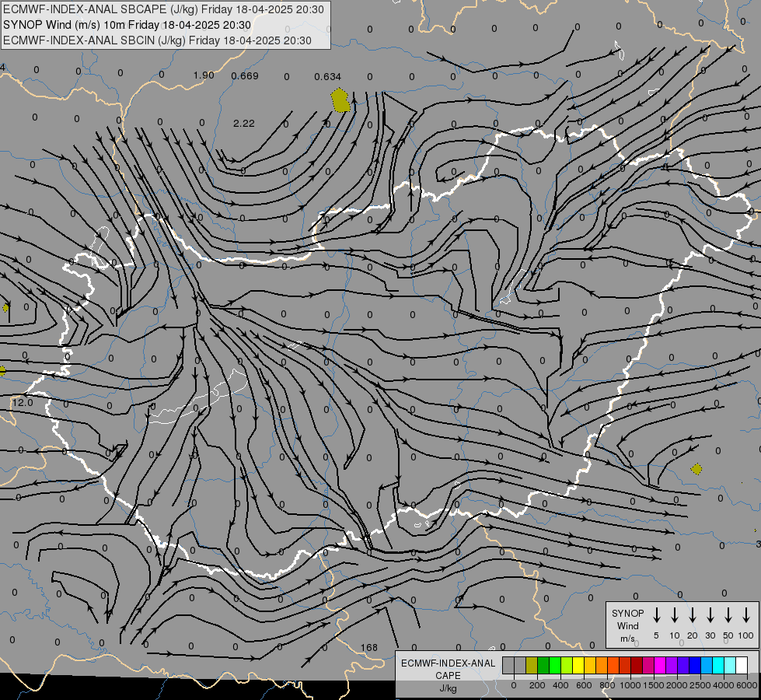Click the amber gold CAPE legend swatch

pos(590,665)
